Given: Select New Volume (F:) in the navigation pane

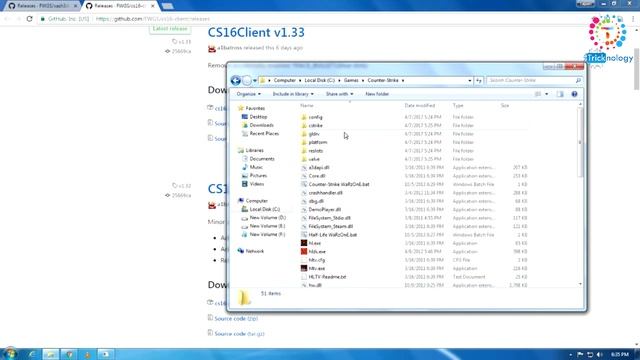Looking at the screenshot, I should coord(263,234).
